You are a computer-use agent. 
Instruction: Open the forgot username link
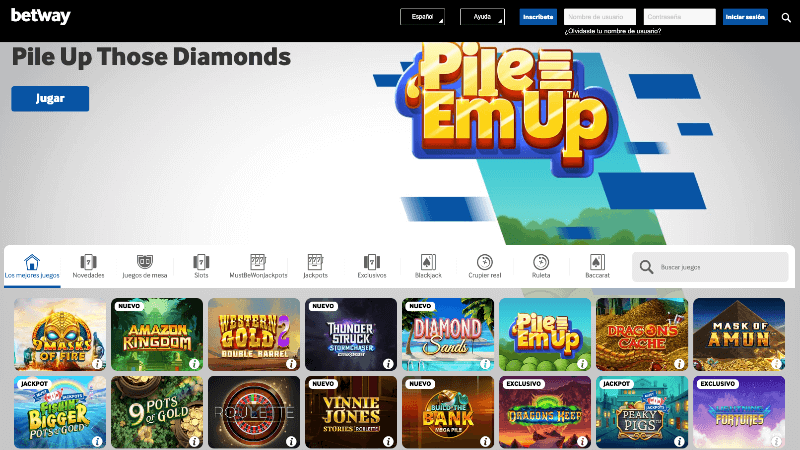tap(613, 31)
